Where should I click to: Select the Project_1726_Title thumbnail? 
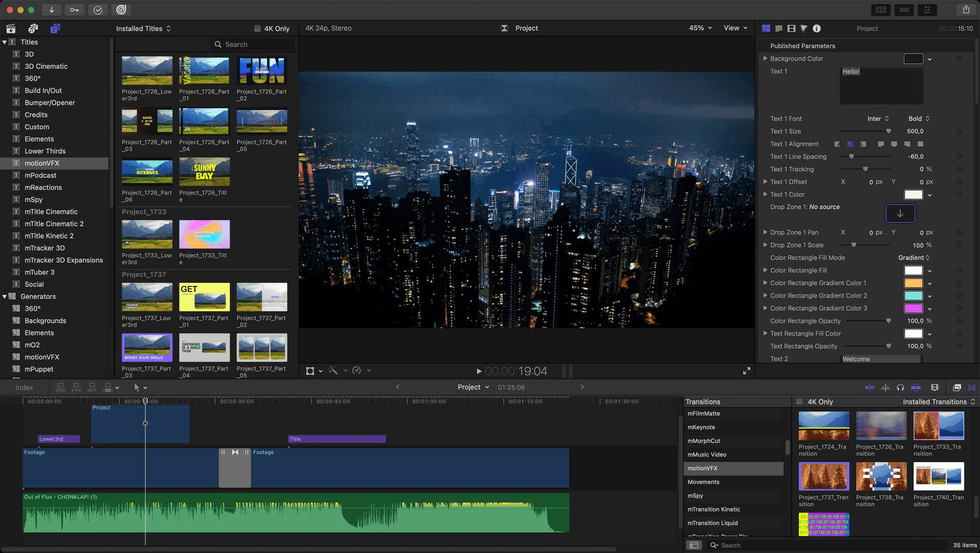coord(204,172)
